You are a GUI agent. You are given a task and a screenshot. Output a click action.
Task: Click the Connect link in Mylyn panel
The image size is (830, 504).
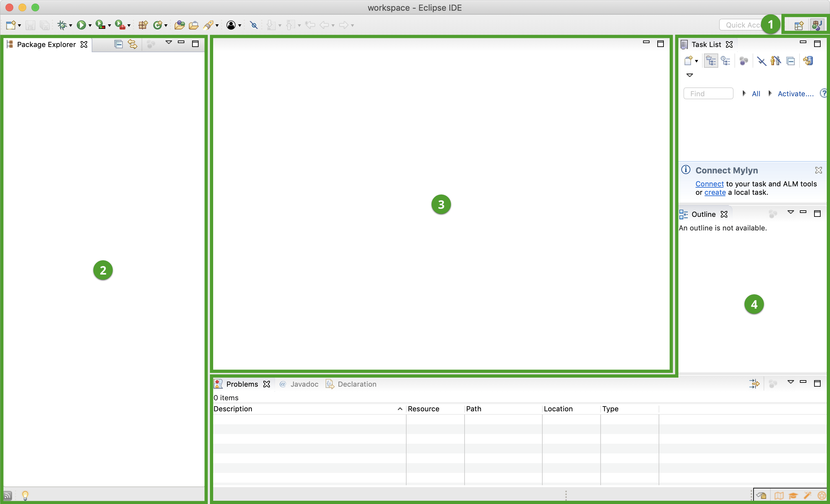[x=709, y=184]
